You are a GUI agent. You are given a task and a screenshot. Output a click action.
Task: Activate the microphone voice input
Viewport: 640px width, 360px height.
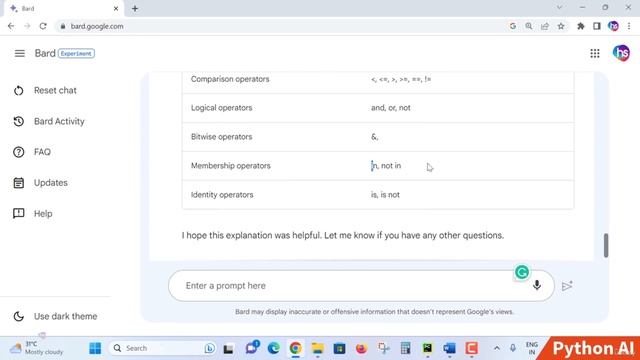(537, 285)
